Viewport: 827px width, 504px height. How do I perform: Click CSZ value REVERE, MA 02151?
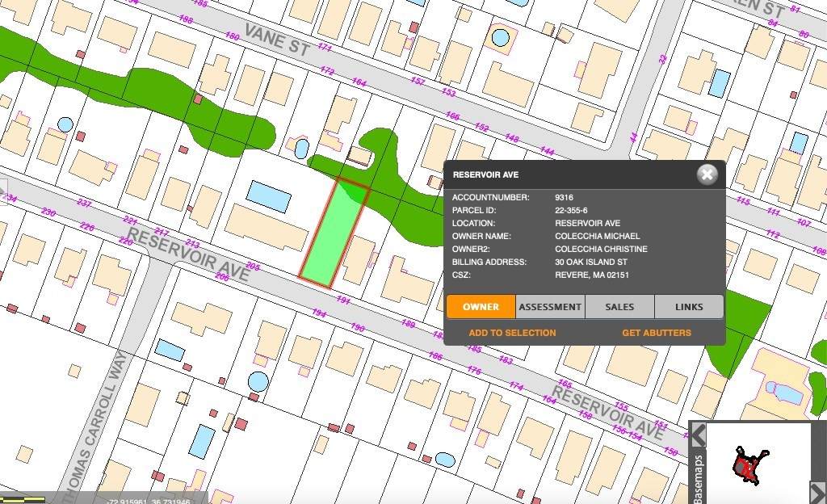tap(592, 275)
